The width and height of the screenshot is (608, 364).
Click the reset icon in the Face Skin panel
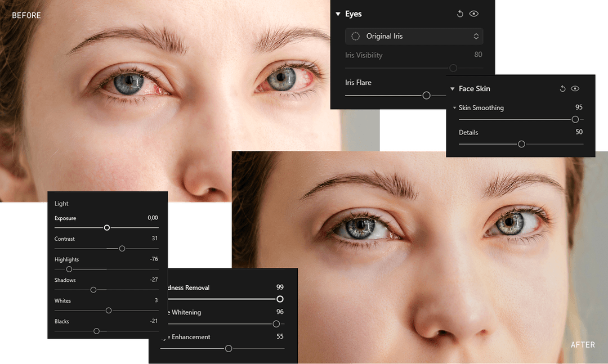click(x=562, y=88)
